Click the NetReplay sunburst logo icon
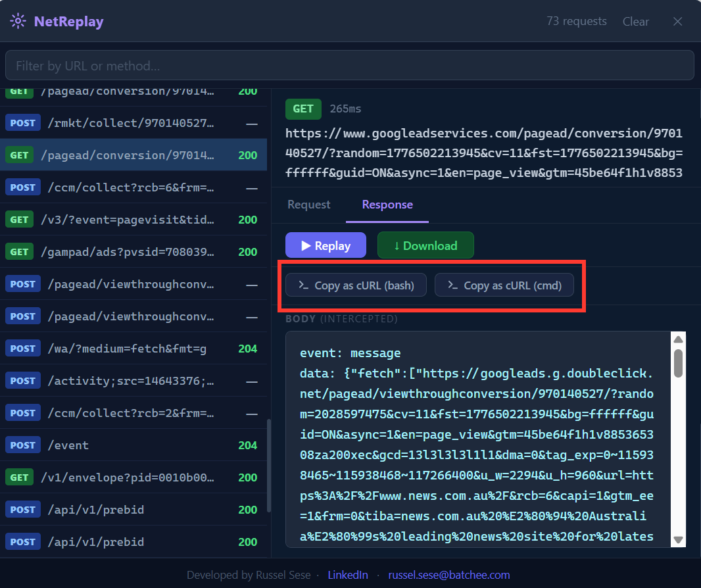This screenshot has width=701, height=588. click(x=17, y=20)
